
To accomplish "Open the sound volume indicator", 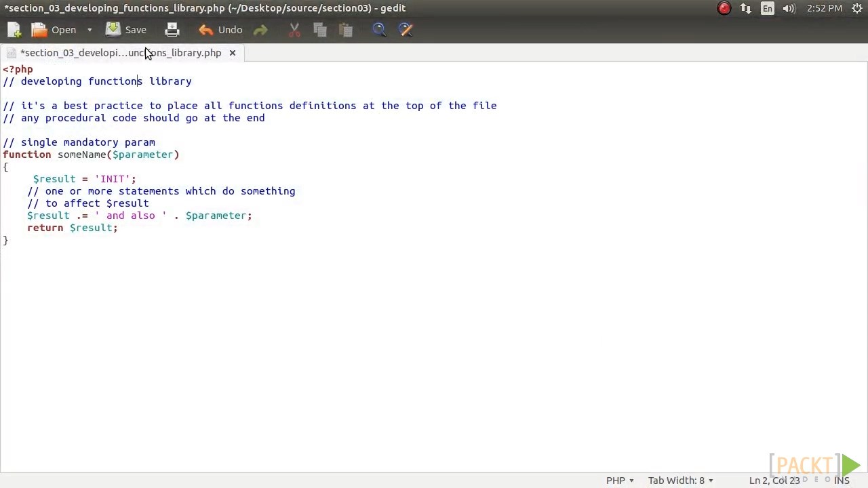I will coord(789,8).
